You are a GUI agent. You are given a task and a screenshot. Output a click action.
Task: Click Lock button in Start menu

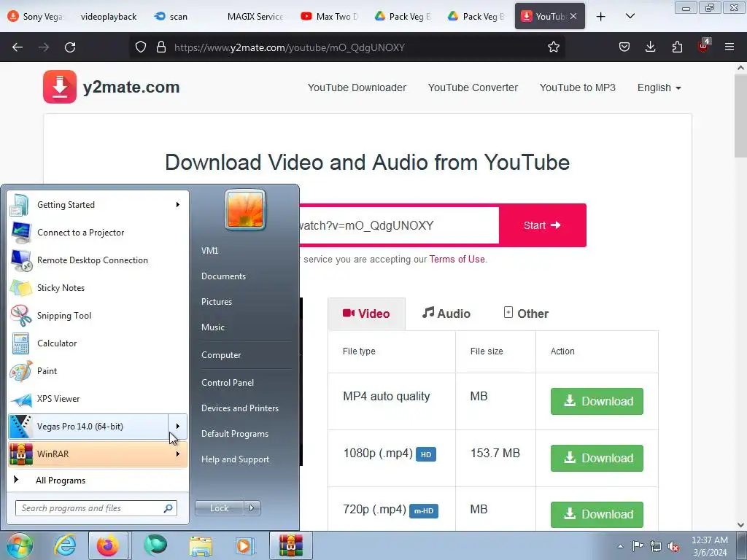pyautogui.click(x=220, y=508)
